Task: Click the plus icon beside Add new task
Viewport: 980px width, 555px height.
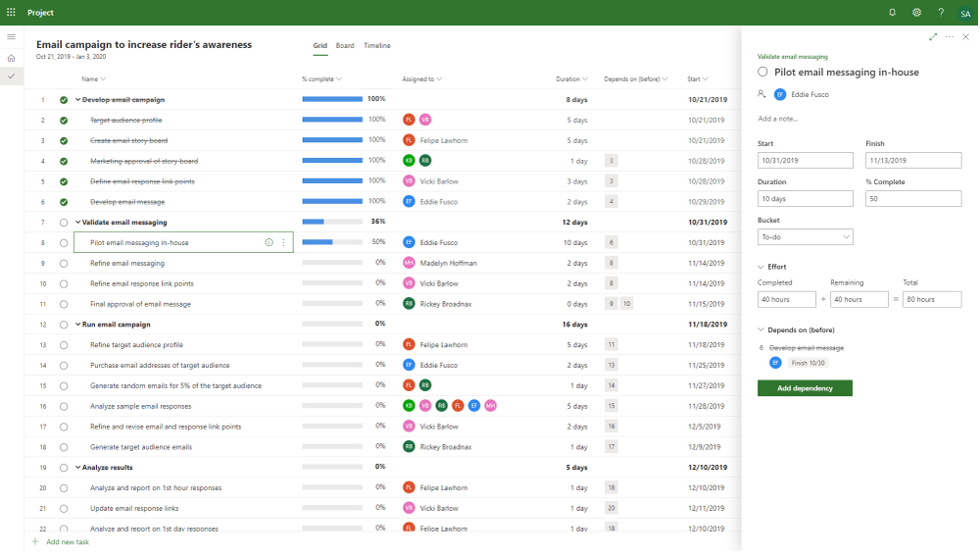Action: point(35,542)
